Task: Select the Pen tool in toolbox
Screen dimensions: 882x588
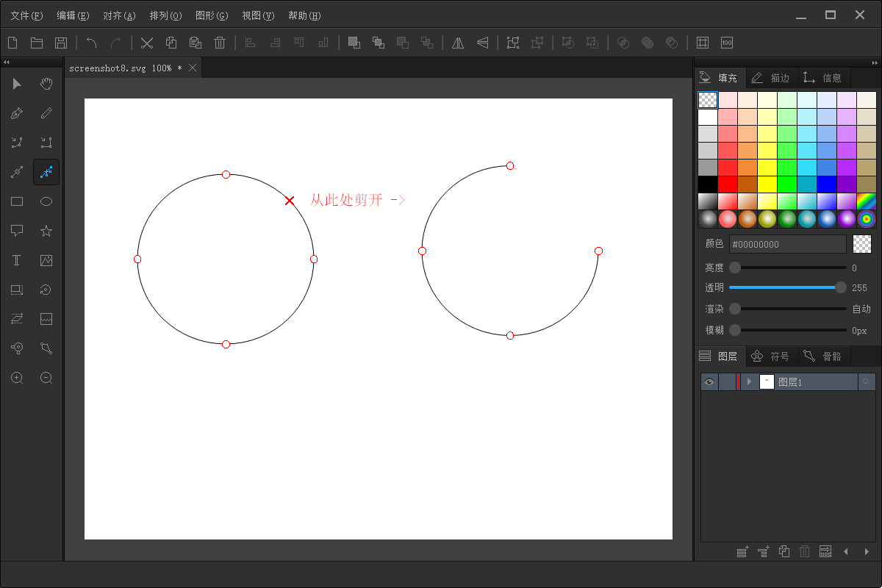Action: pos(17,113)
